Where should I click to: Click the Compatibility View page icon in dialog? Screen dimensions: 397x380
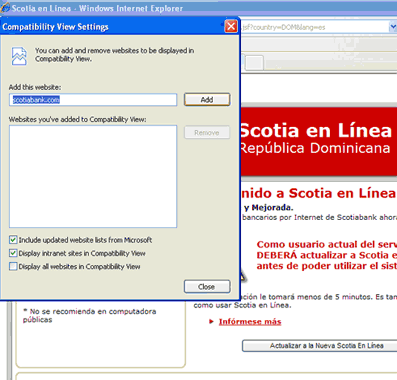(x=19, y=56)
